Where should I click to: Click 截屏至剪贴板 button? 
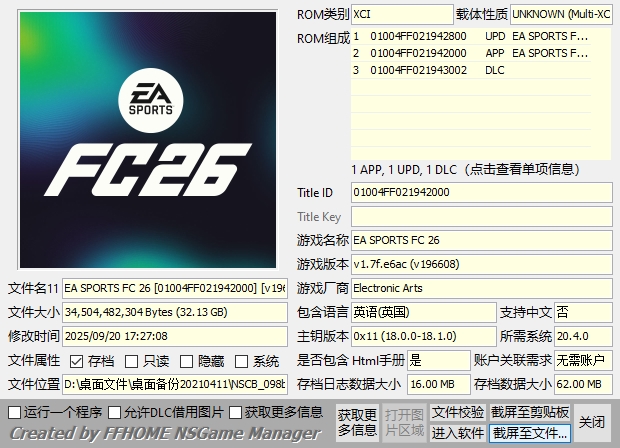pos(530,412)
